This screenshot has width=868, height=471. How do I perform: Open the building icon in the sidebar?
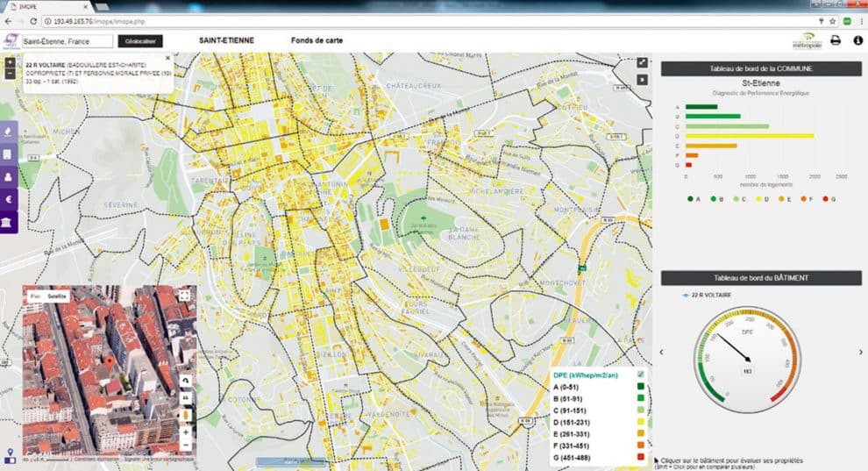[x=9, y=154]
